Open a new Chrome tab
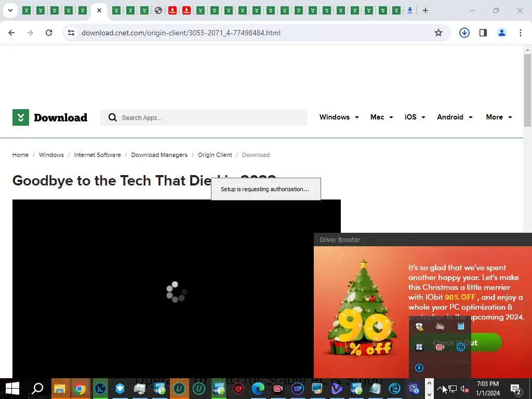Screen dimensions: 532x399 [425, 10]
